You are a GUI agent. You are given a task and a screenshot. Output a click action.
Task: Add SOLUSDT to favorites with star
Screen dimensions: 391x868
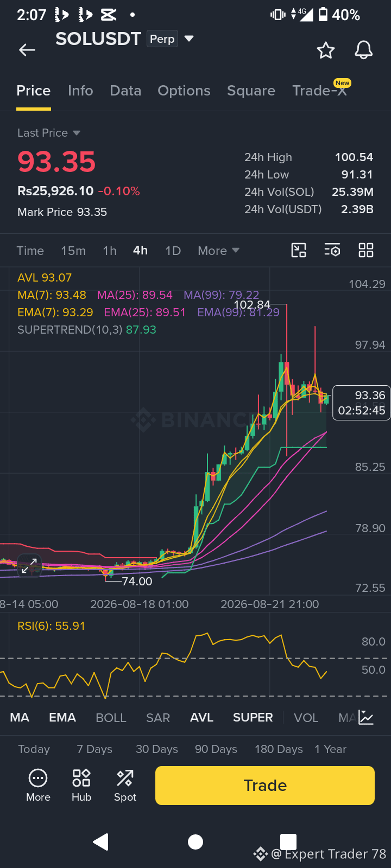tap(326, 50)
